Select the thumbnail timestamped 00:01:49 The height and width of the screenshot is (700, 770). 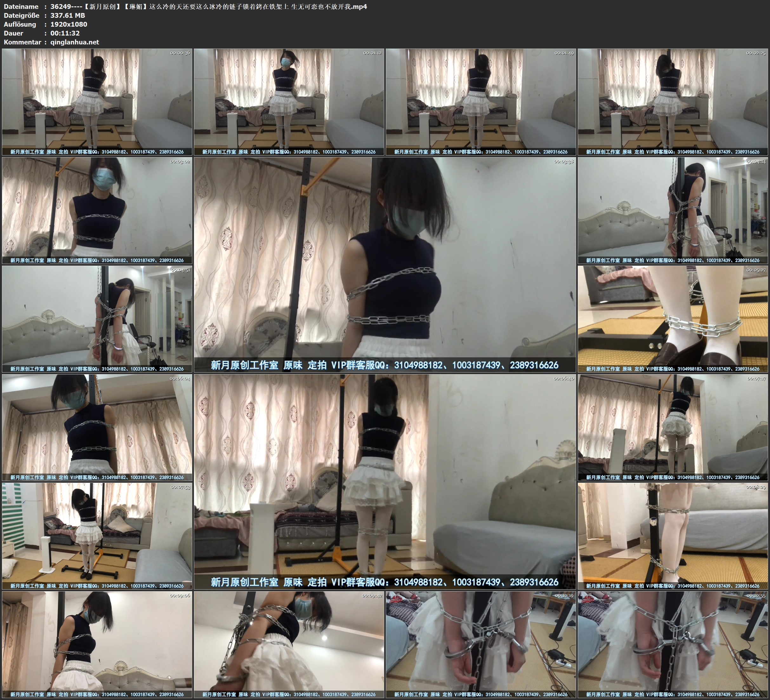pyautogui.click(x=481, y=102)
